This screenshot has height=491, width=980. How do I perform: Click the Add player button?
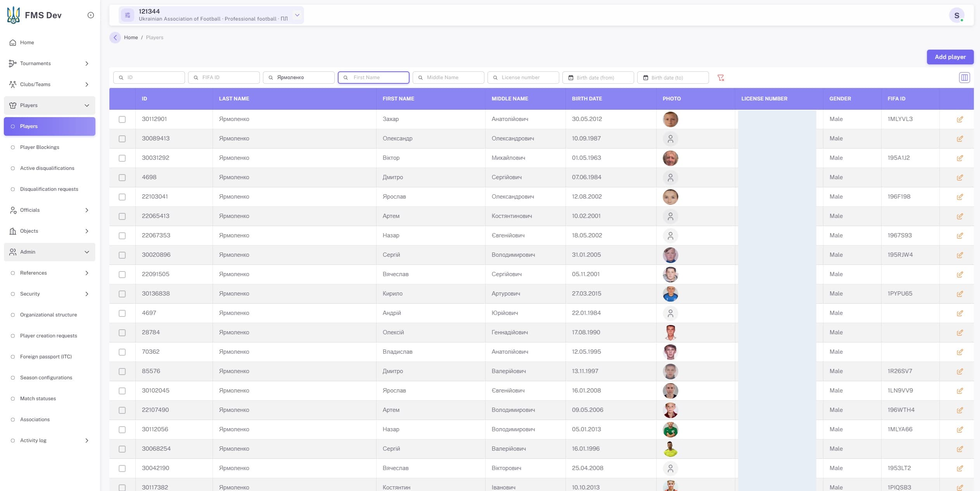tap(950, 57)
